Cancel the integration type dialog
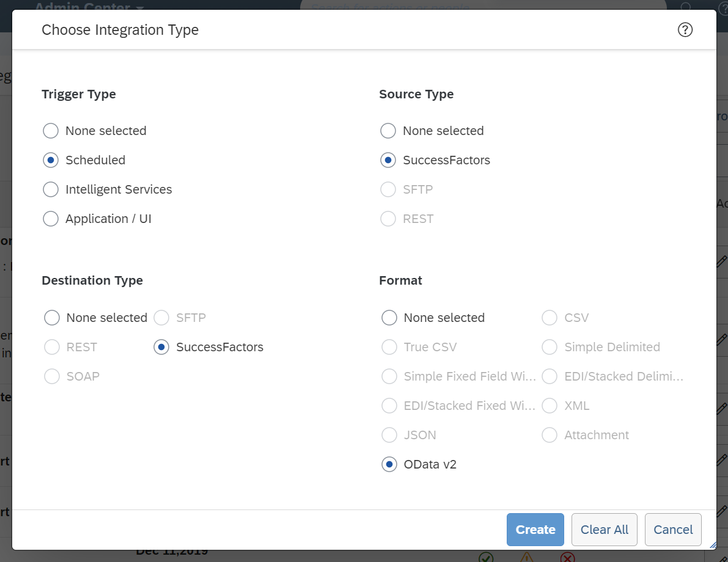This screenshot has width=728, height=562. coord(673,530)
